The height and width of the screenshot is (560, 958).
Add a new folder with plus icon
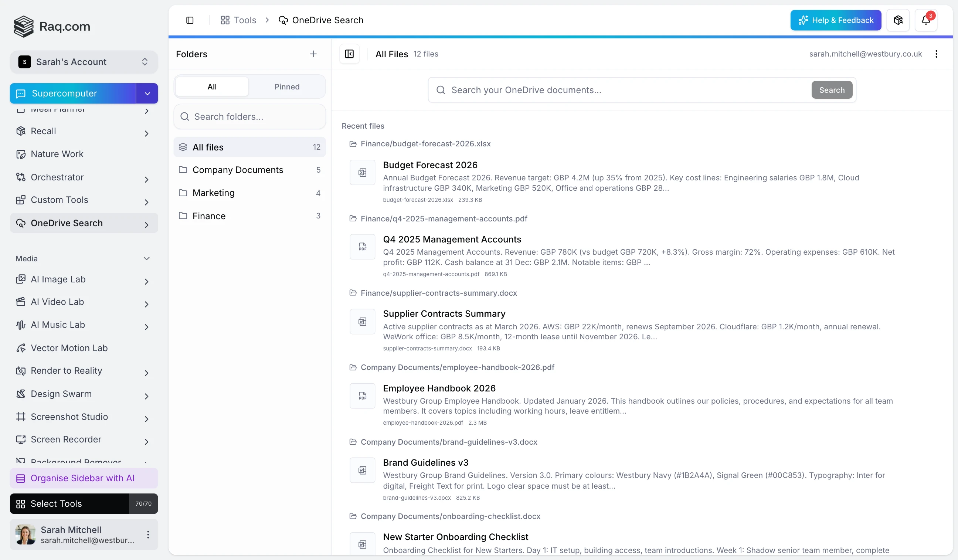point(313,54)
